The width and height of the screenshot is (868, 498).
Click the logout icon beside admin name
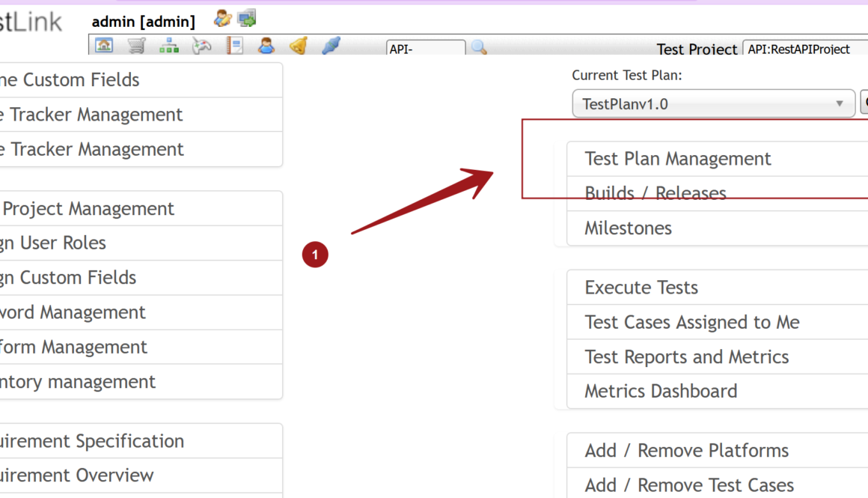[x=247, y=18]
